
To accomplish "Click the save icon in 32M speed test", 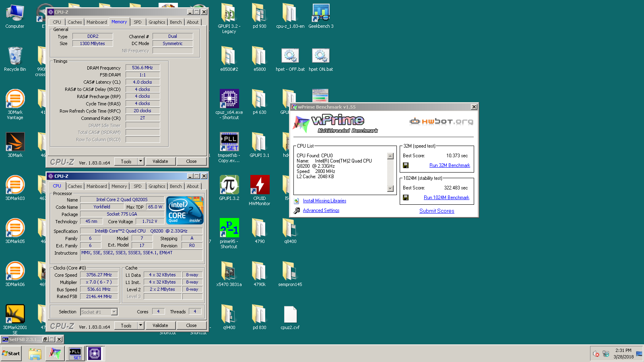I will point(406,165).
